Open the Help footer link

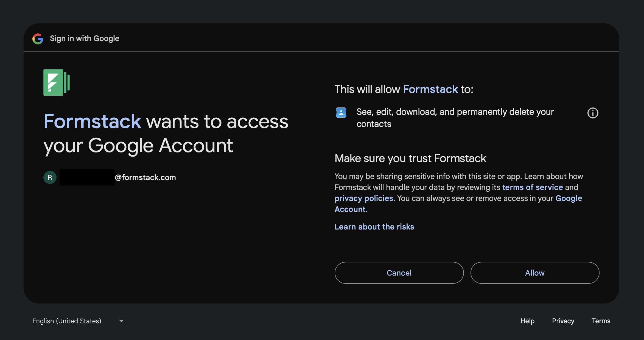527,321
